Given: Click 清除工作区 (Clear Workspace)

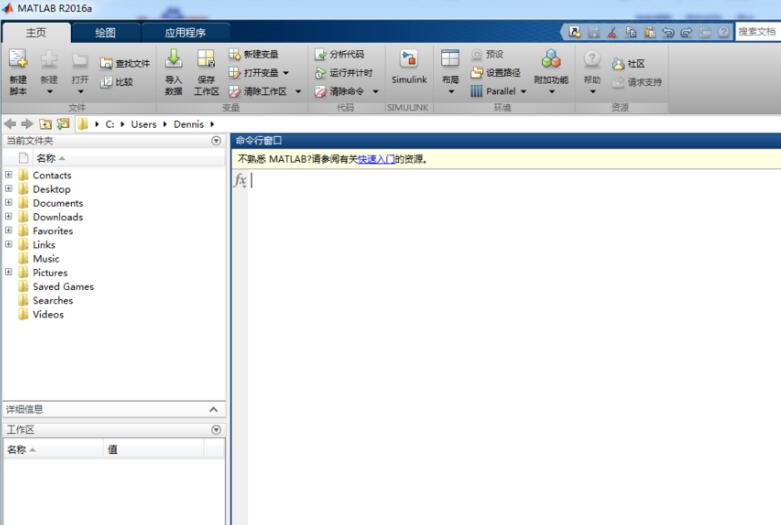Looking at the screenshot, I should [258, 91].
